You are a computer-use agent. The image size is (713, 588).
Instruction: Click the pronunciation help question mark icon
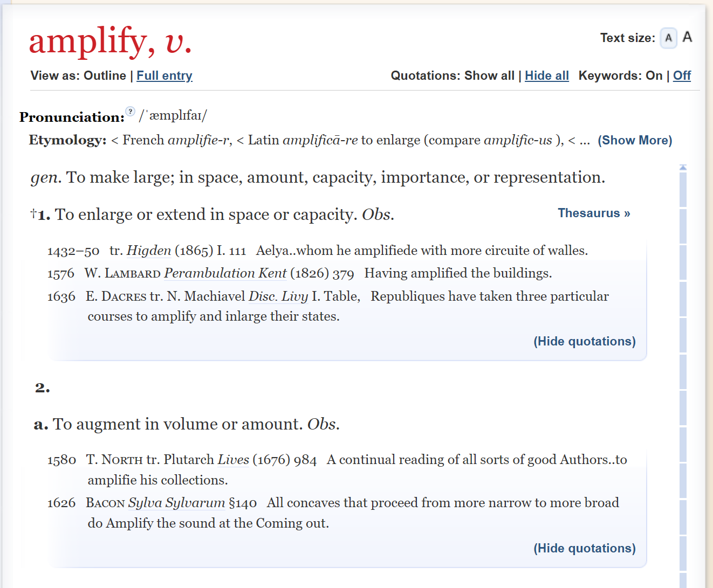pyautogui.click(x=131, y=112)
